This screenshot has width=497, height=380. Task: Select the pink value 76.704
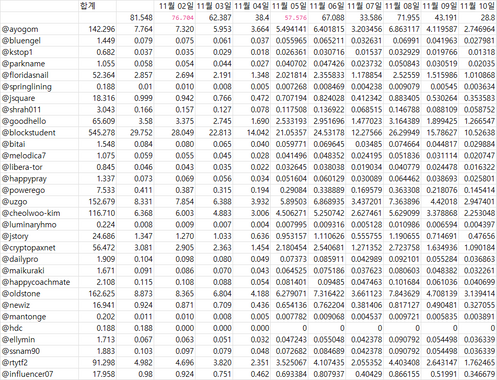point(183,18)
